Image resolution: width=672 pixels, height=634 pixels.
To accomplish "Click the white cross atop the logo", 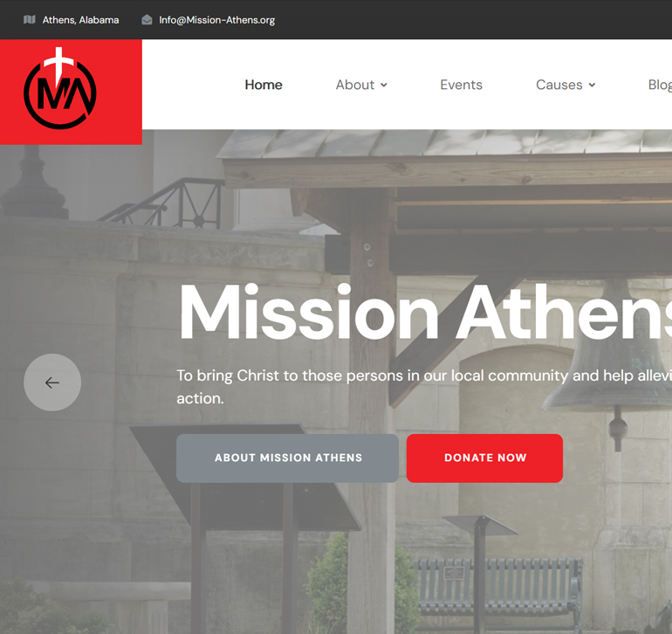I will tap(58, 65).
